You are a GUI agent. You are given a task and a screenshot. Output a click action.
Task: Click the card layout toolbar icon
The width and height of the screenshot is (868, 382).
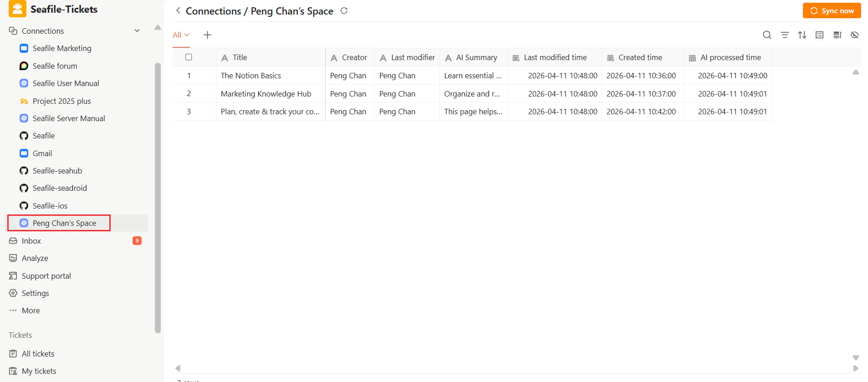click(x=820, y=35)
